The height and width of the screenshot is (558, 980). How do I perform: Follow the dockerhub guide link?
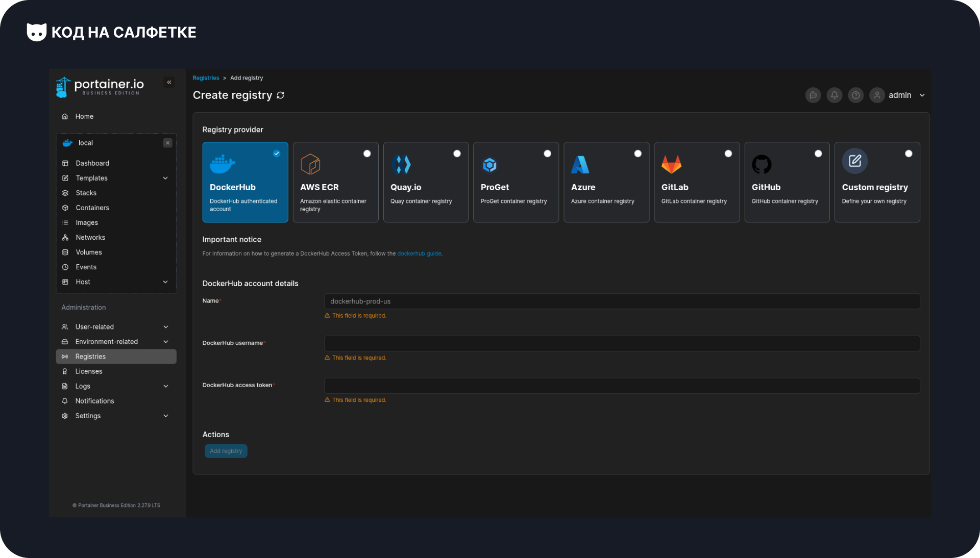point(419,253)
